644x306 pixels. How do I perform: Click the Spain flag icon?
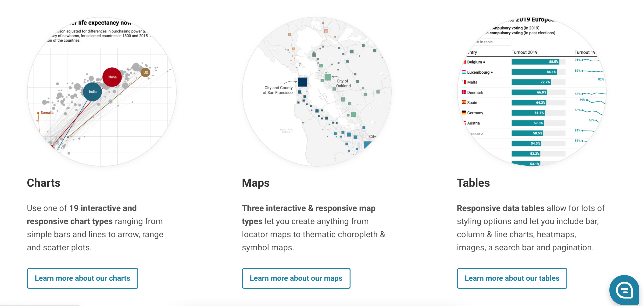(x=464, y=102)
